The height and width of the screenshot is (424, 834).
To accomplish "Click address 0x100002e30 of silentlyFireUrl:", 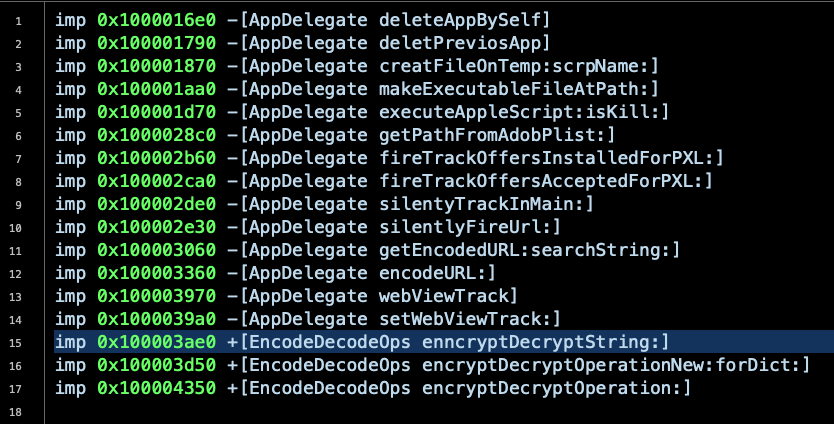I will 157,227.
